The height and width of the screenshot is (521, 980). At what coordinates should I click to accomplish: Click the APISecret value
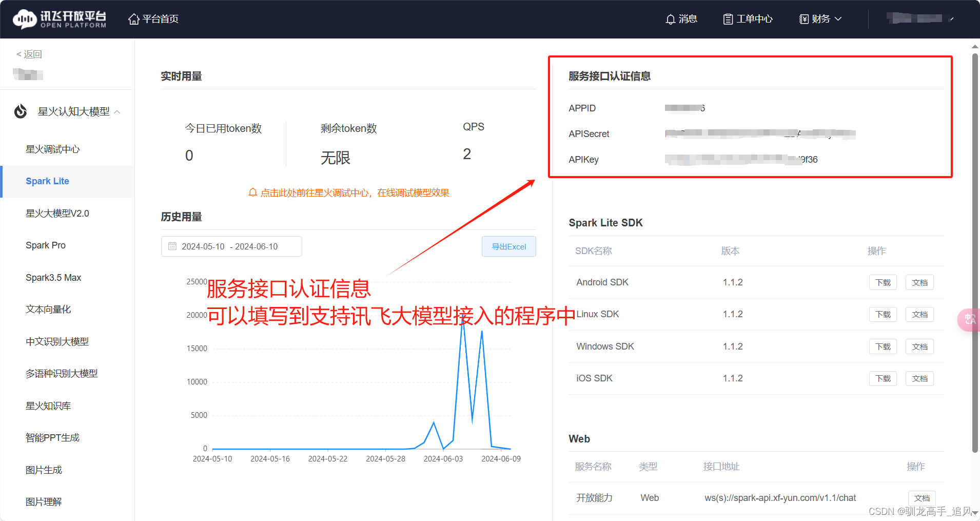coord(760,134)
